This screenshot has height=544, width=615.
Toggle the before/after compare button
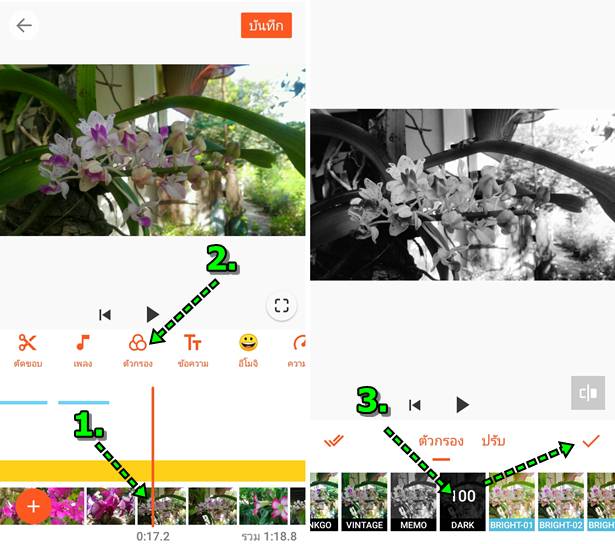[x=588, y=393]
